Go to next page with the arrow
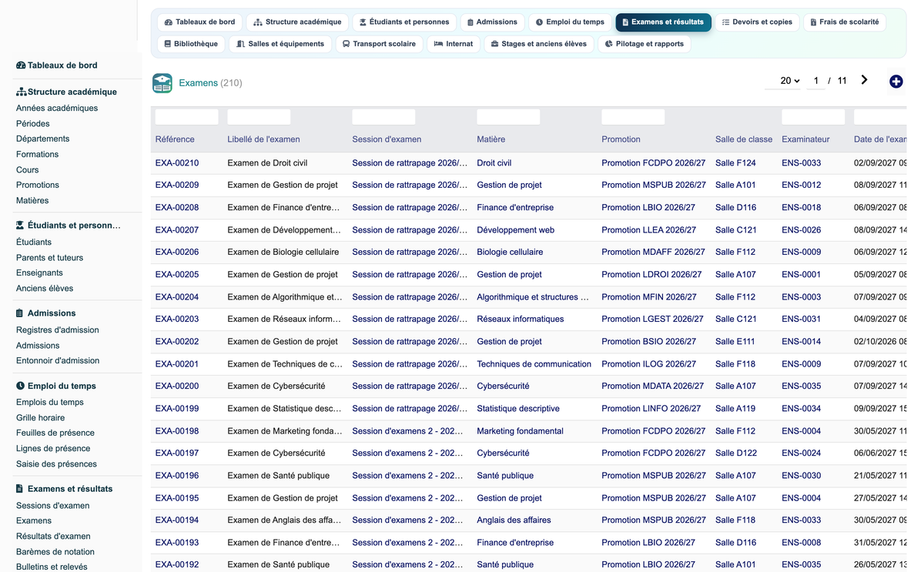924x572 pixels. [x=864, y=80]
